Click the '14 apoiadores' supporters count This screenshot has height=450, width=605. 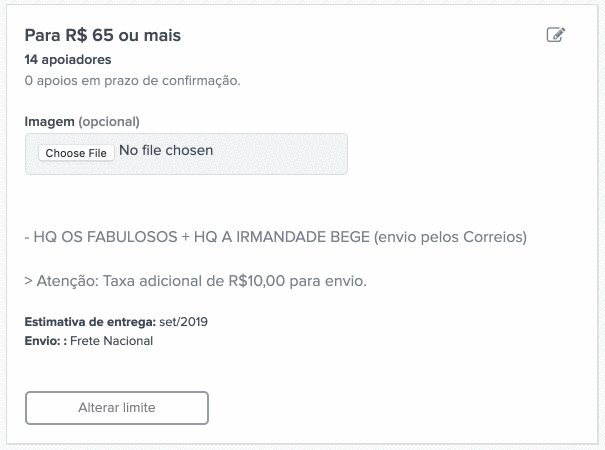68,60
